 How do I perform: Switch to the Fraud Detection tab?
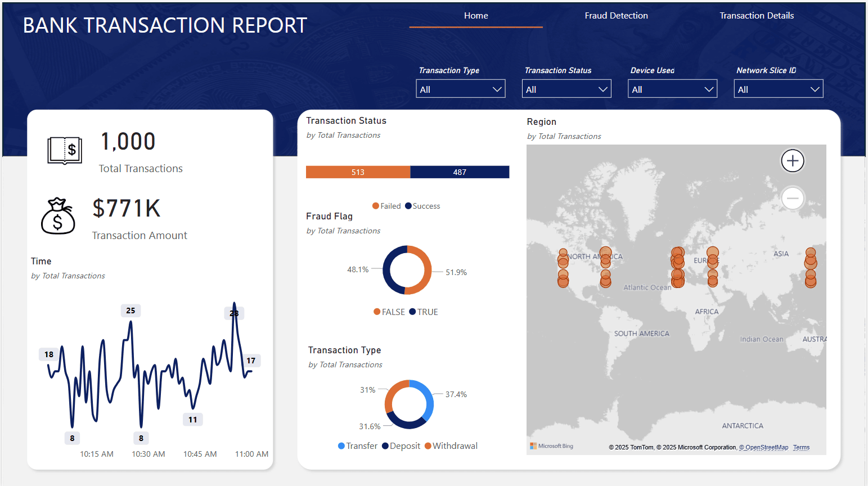(x=616, y=16)
